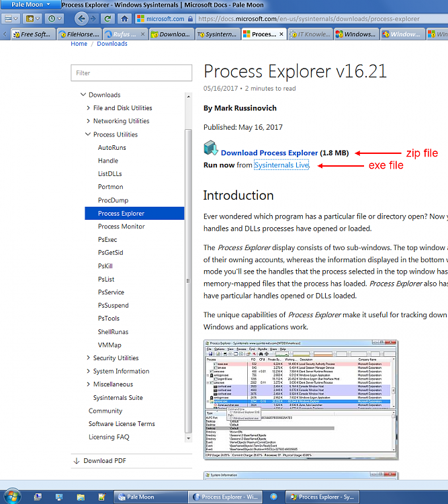Open PsService in the sidebar

tap(111, 292)
